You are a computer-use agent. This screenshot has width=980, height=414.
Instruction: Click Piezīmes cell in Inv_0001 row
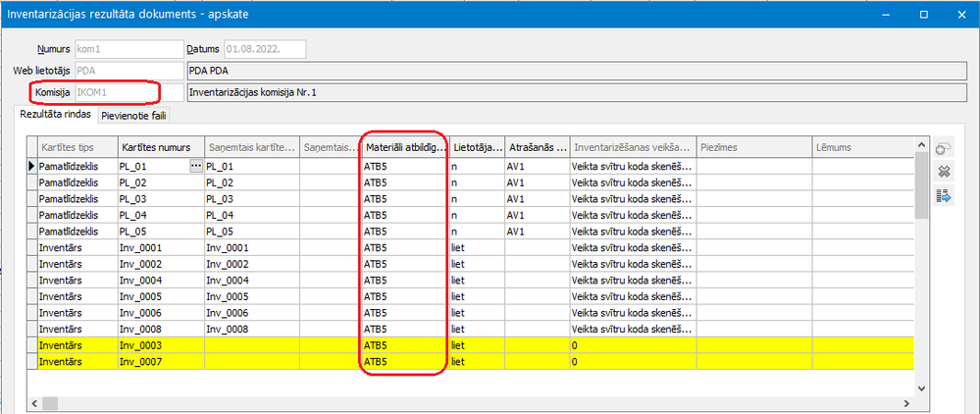(754, 247)
